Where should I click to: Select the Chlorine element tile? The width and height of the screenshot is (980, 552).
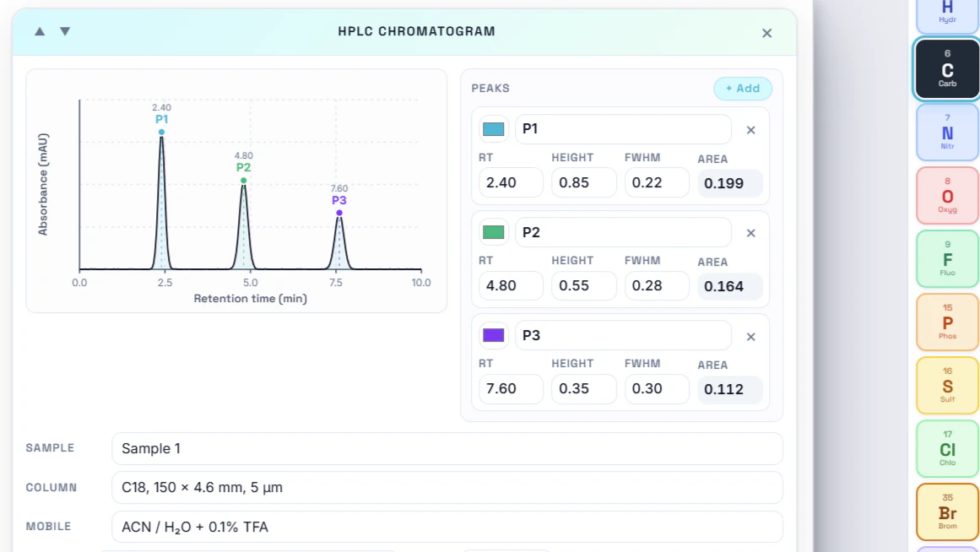tap(947, 449)
